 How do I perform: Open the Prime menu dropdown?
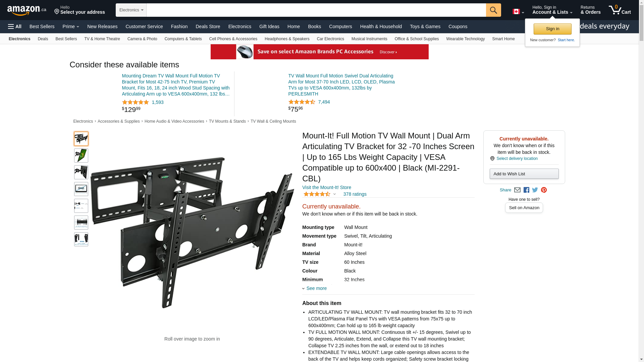(71, 26)
